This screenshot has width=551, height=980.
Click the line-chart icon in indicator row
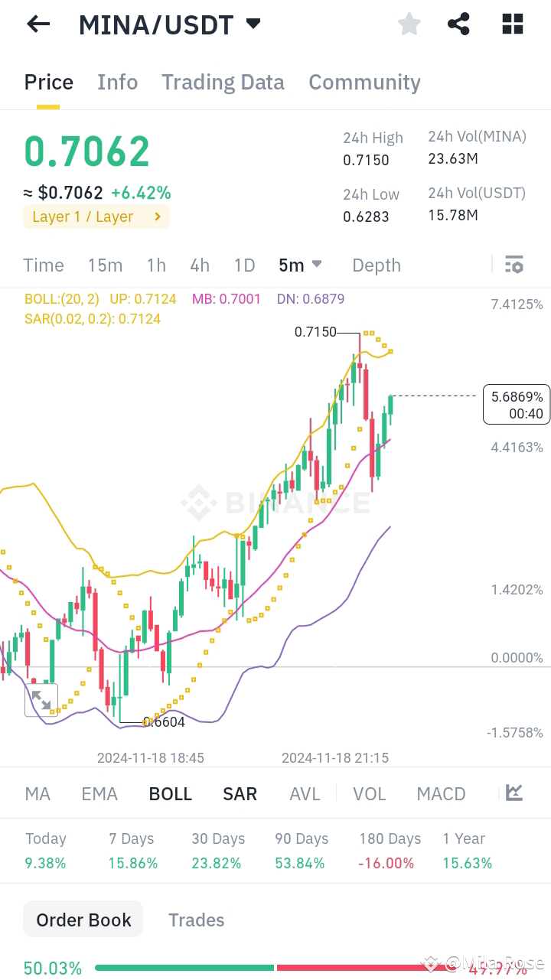pos(514,793)
